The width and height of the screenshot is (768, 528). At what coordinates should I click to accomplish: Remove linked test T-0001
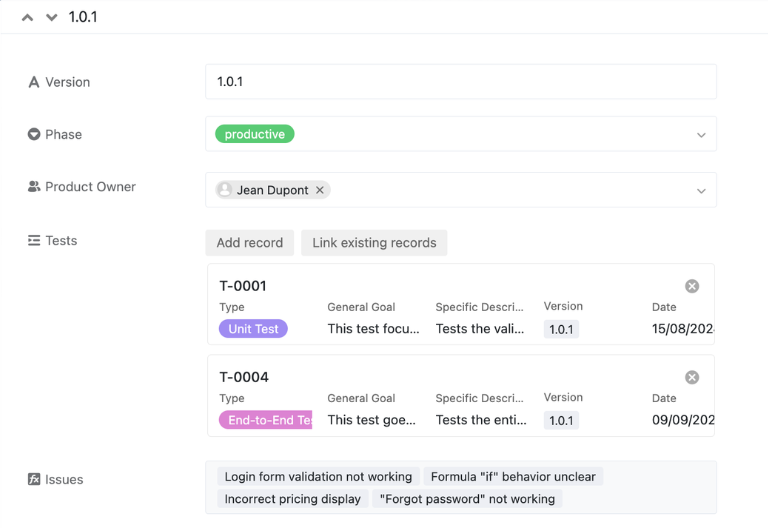pyautogui.click(x=692, y=286)
